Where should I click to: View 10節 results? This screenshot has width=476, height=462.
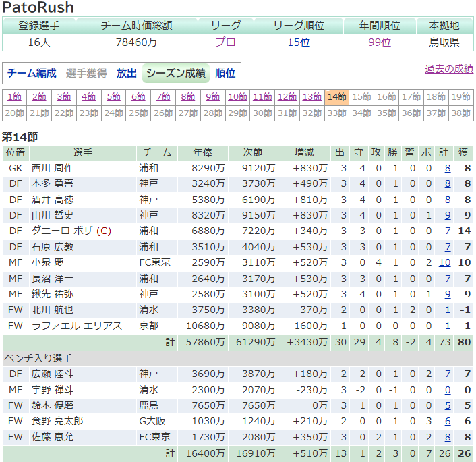(x=238, y=97)
